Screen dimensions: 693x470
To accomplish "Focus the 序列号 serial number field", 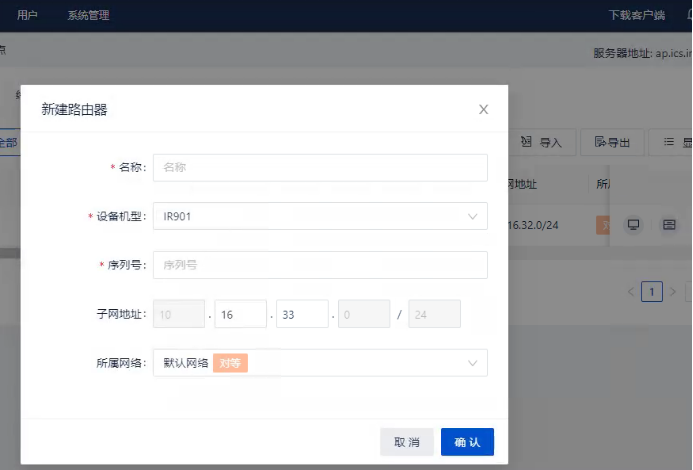I will point(320,265).
